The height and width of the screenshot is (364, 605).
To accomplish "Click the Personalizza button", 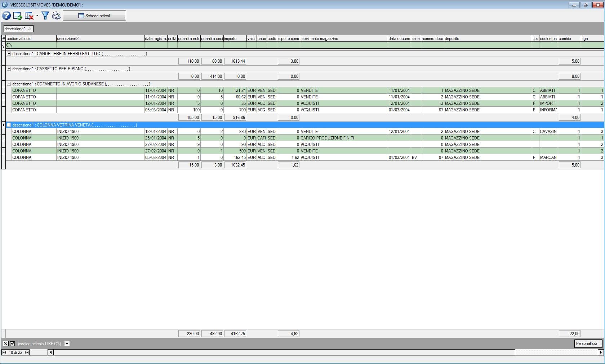I will tap(588, 344).
